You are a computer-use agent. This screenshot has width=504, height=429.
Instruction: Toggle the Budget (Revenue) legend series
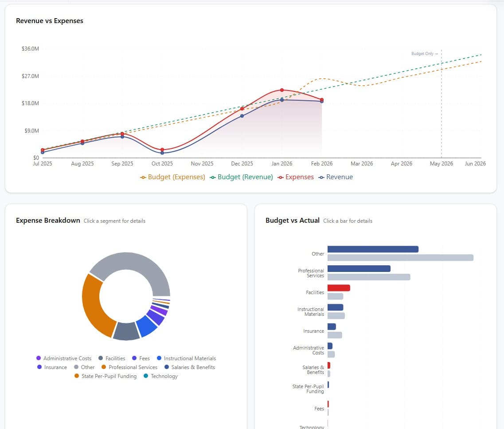point(242,177)
